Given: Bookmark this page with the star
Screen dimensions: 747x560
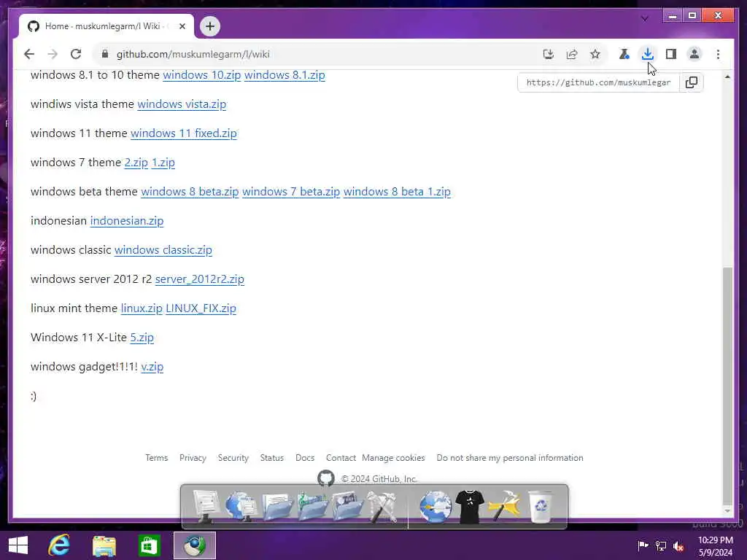Looking at the screenshot, I should tap(595, 54).
